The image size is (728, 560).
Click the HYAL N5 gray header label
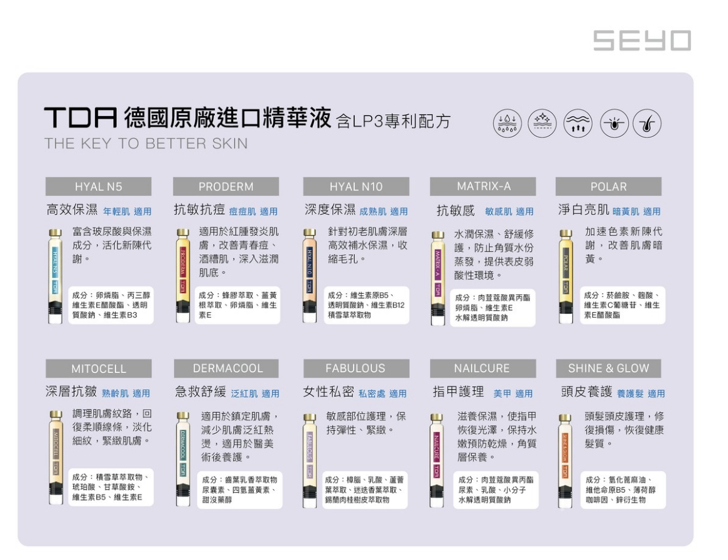click(99, 186)
